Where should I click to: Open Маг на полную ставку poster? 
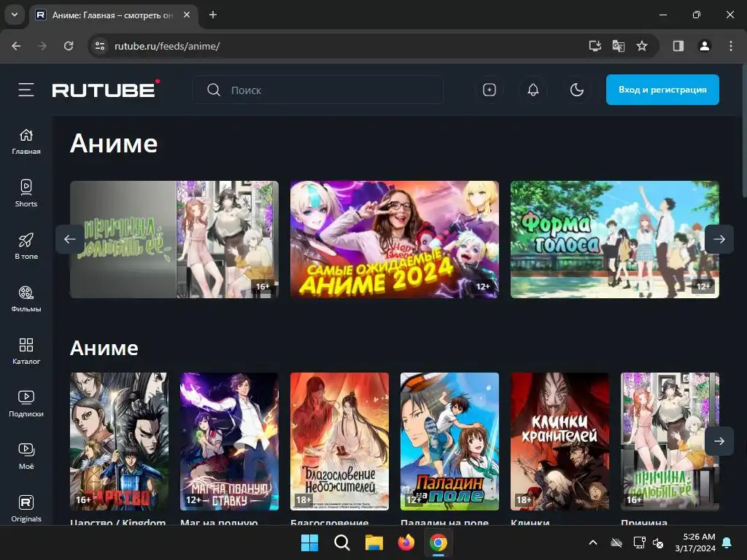point(229,441)
